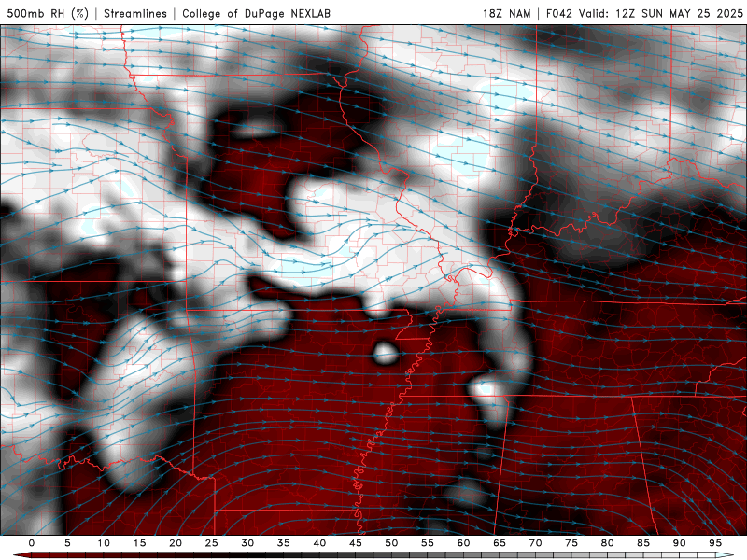Click the "10" colorbar tick label
The height and width of the screenshot is (560, 747).
tap(104, 543)
